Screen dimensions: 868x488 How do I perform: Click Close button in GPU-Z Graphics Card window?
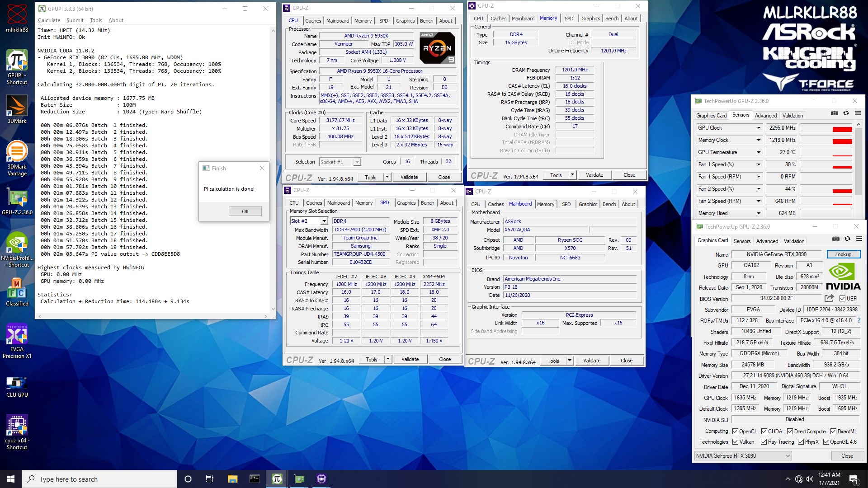coord(847,456)
